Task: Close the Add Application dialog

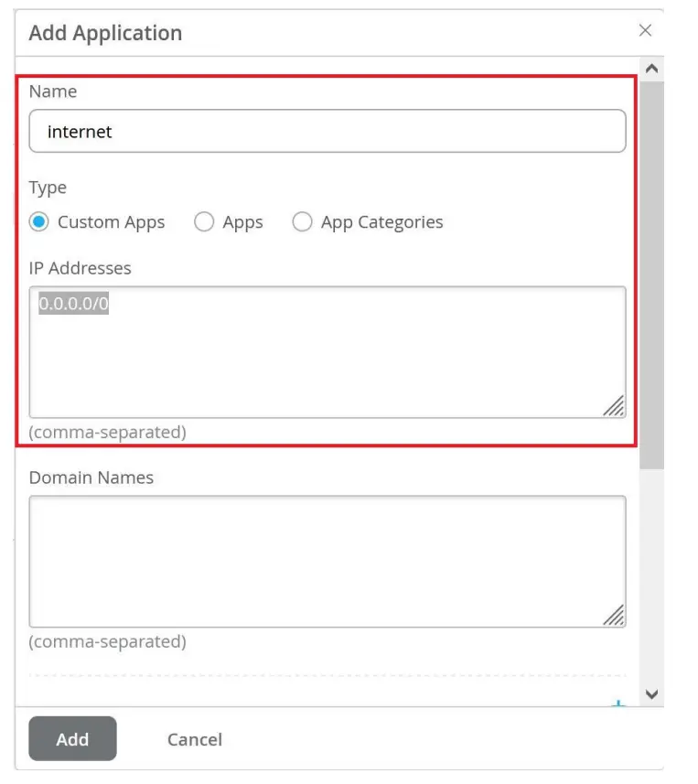Action: click(x=645, y=30)
